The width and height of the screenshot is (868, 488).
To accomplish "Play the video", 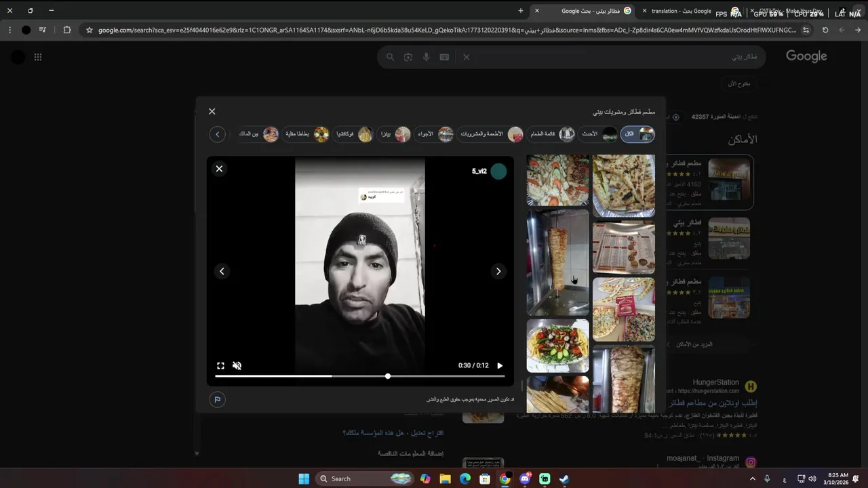I will click(500, 365).
